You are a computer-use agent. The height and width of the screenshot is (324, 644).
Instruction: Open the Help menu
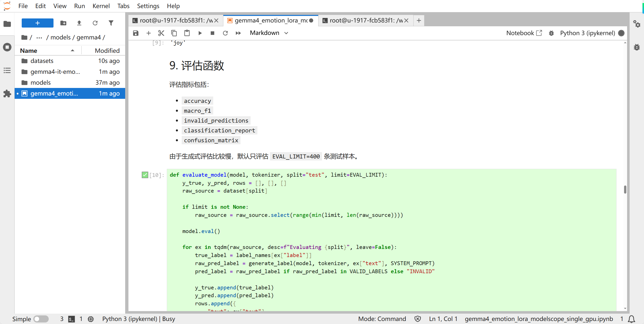click(x=173, y=6)
